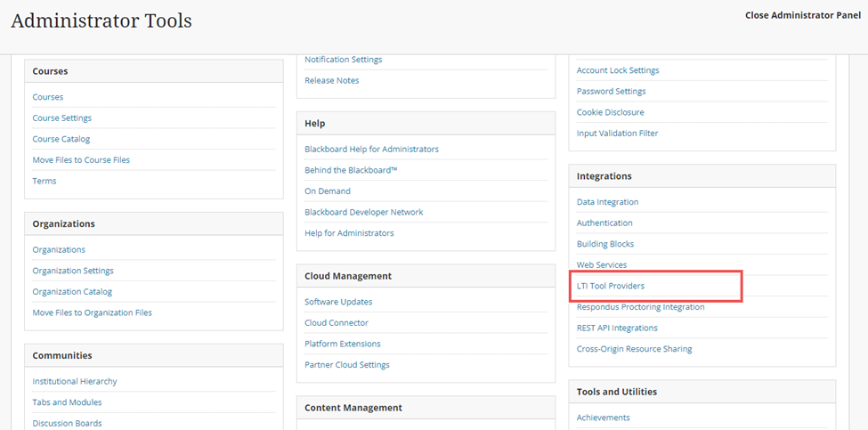Visit Blackboard Developer Network
Screen dimensions: 868x430
tap(364, 212)
